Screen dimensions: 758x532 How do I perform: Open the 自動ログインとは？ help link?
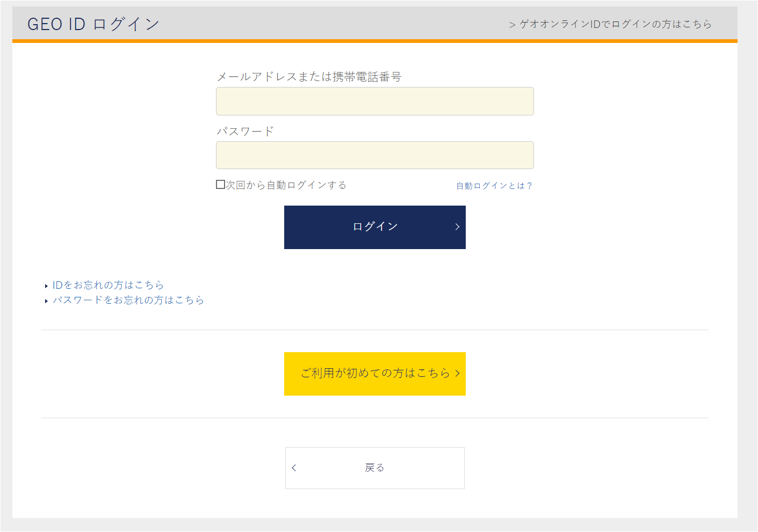click(494, 186)
